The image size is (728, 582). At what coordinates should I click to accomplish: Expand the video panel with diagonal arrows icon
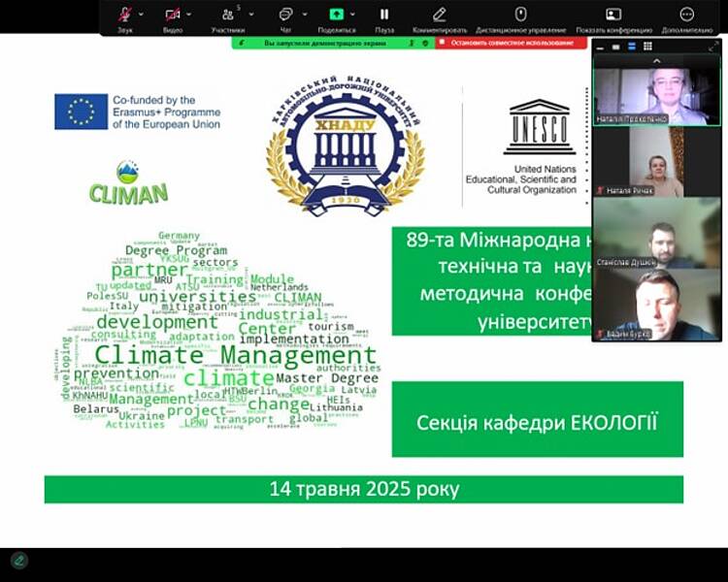[713, 47]
